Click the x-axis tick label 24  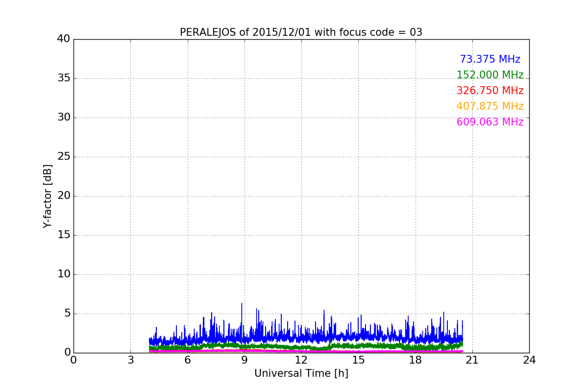click(529, 360)
